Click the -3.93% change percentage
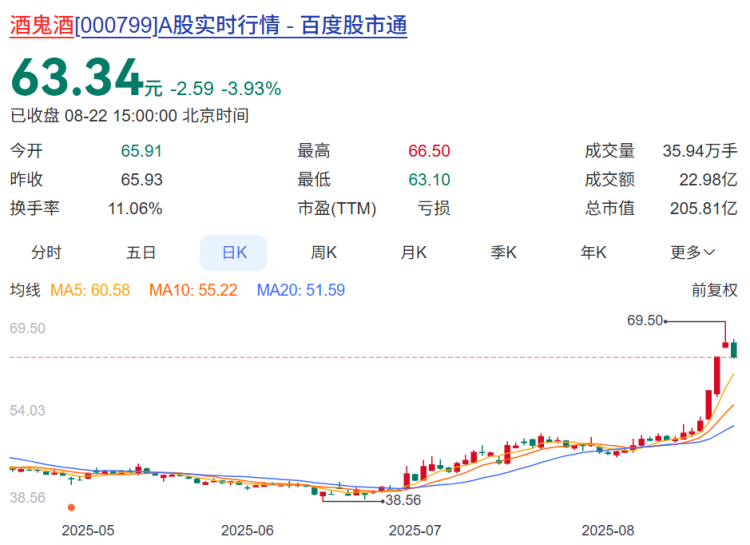Screen dimensions: 750x545 click(251, 89)
